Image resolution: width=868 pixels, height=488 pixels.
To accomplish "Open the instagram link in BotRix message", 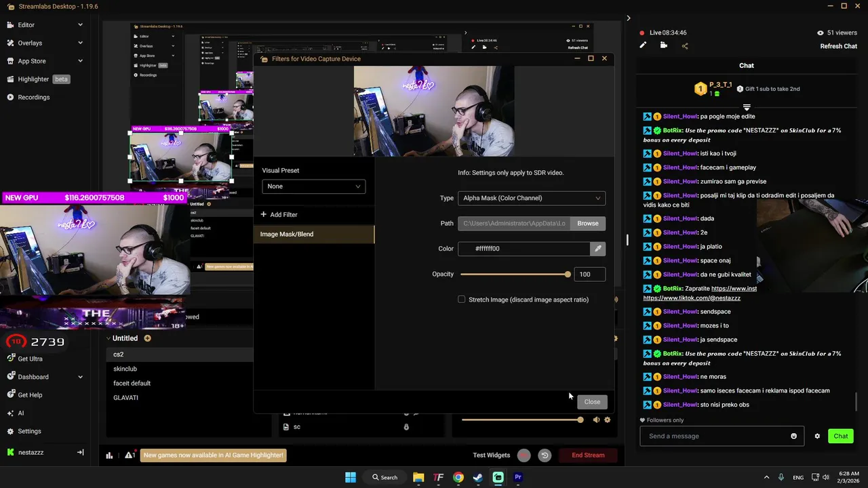I will [734, 289].
